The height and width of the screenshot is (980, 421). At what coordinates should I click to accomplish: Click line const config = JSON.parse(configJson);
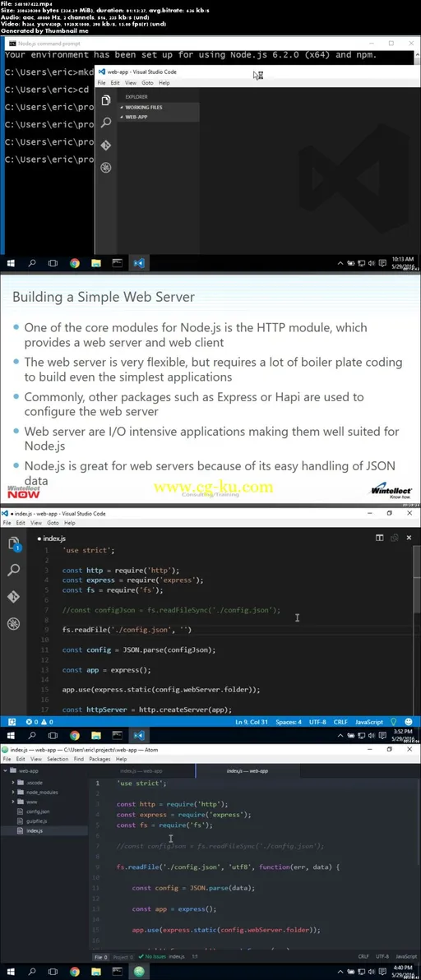click(139, 649)
